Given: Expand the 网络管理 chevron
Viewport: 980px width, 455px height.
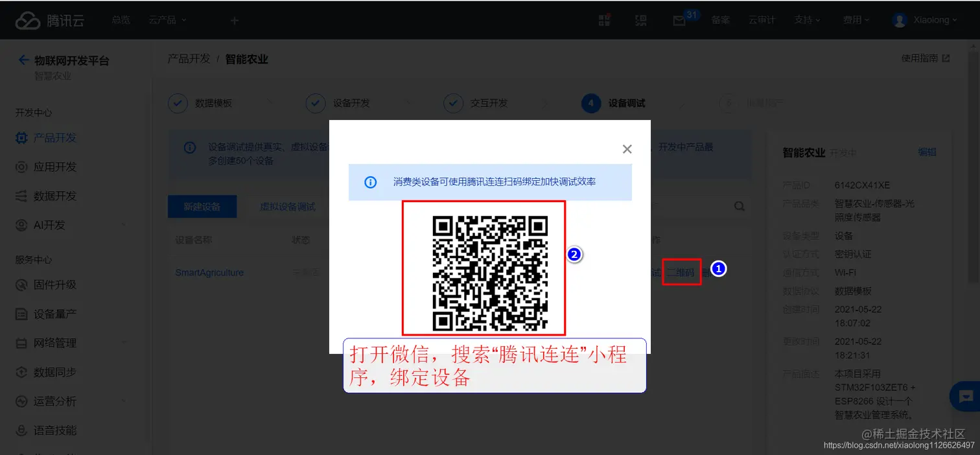Looking at the screenshot, I should pyautogui.click(x=123, y=343).
